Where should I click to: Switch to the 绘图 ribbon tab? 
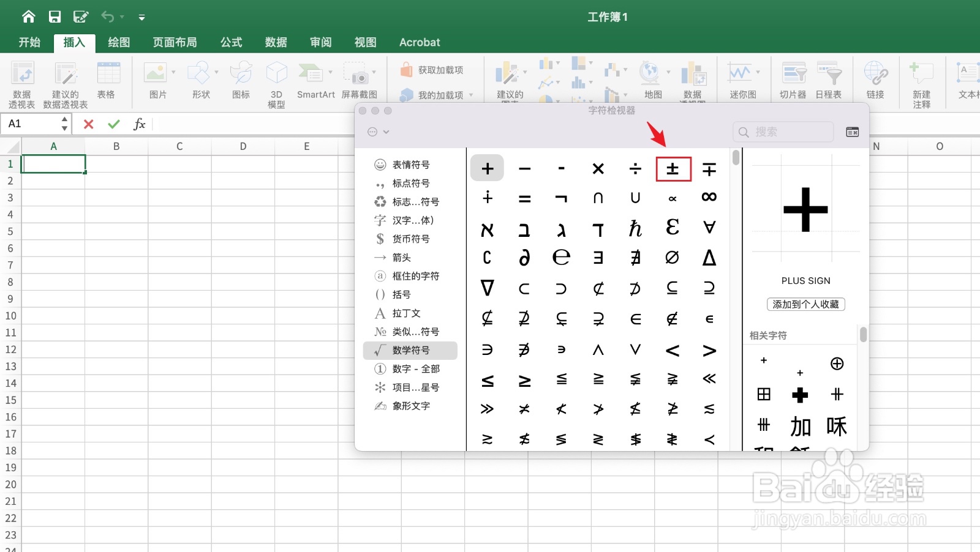tap(119, 42)
